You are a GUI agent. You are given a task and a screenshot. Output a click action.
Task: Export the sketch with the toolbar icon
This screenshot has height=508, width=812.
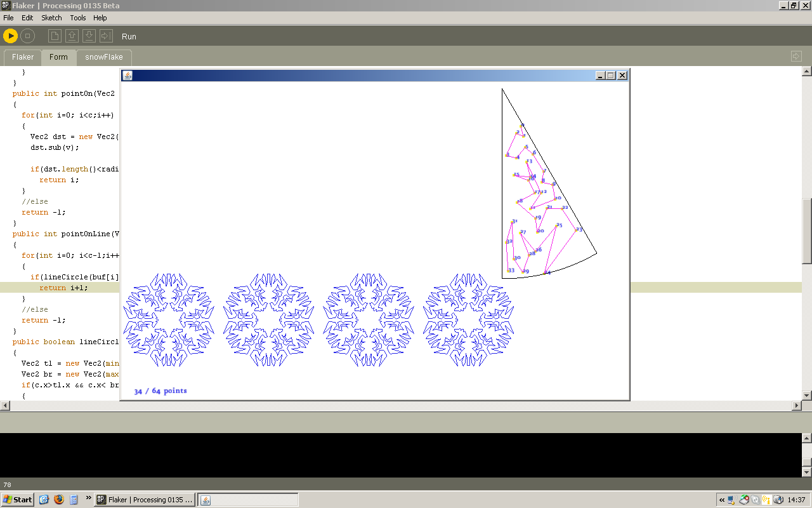click(106, 36)
